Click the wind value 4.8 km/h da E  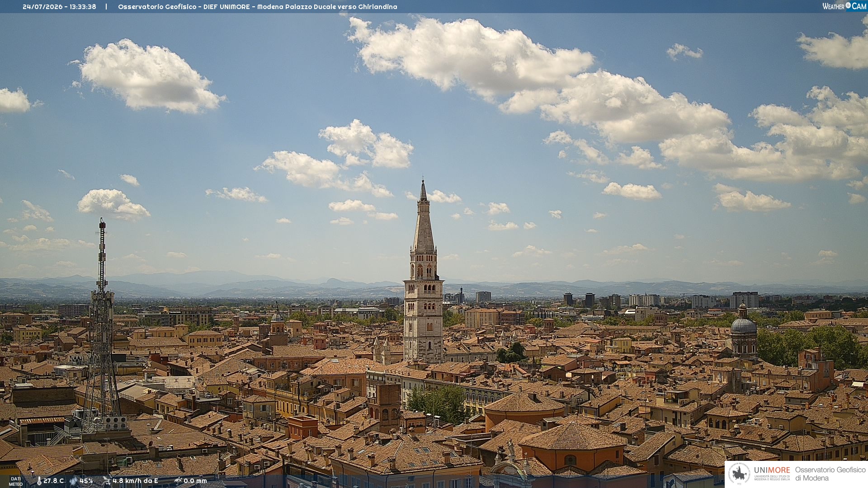coord(135,481)
